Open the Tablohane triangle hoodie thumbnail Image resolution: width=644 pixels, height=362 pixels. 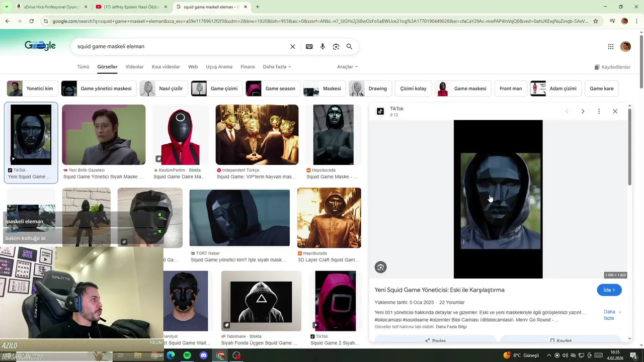tap(261, 301)
